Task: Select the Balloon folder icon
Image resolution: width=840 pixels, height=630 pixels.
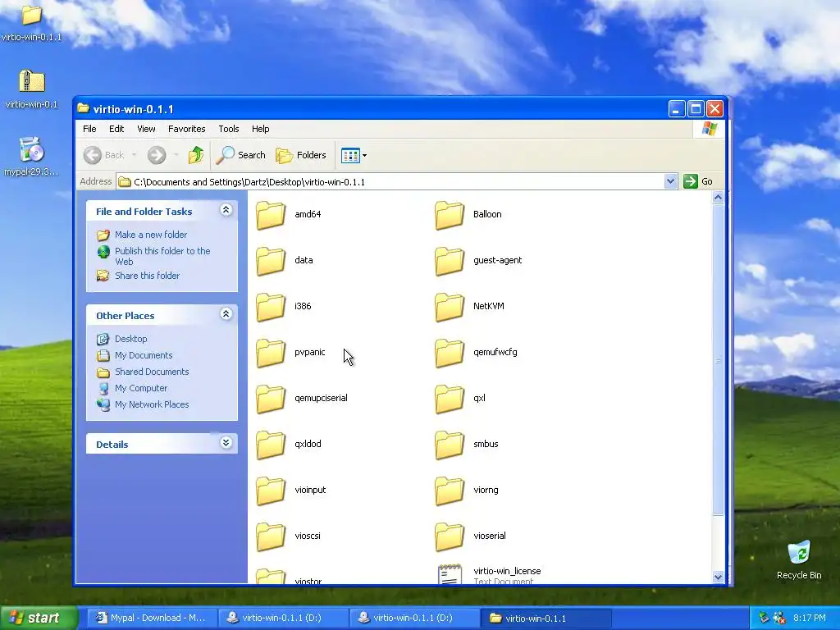Action: 449,216
